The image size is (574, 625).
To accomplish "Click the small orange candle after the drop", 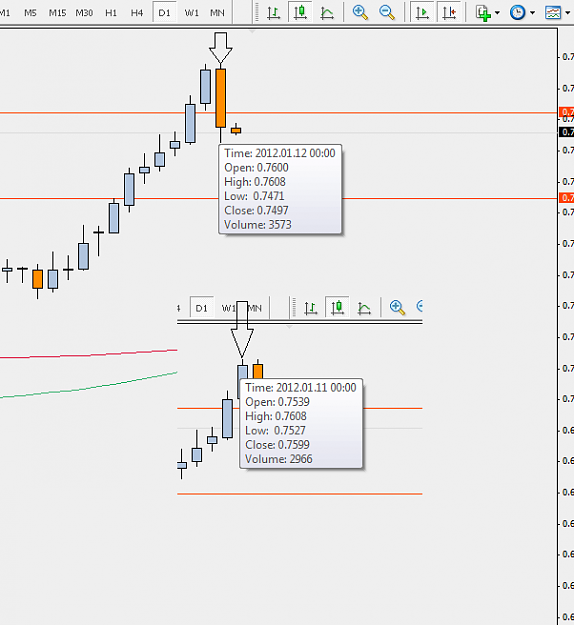I will [x=236, y=130].
